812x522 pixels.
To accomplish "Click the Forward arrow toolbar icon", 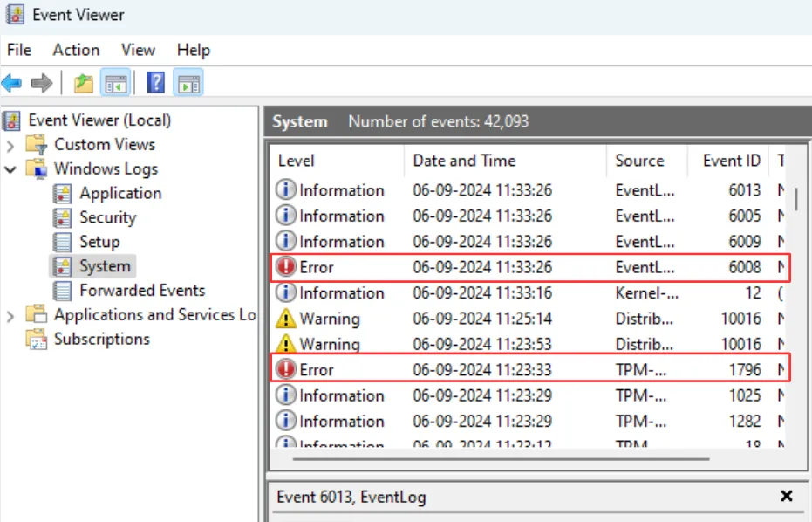I will tap(42, 83).
